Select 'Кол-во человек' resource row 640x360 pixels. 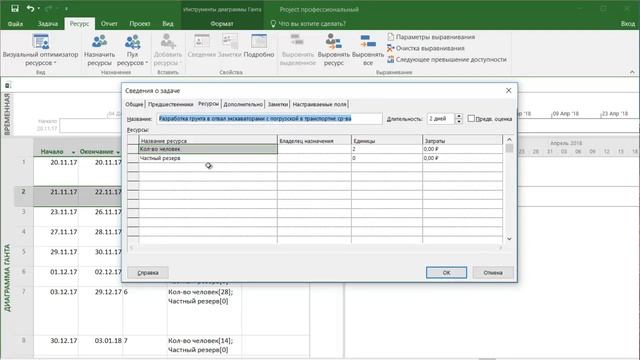point(208,149)
